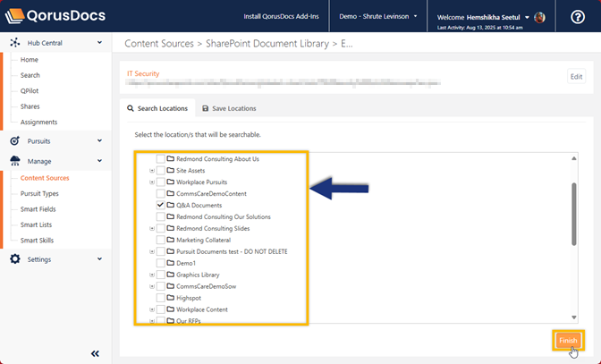Collapse sidebar with double-chevron icon
The height and width of the screenshot is (364, 601).
[96, 353]
